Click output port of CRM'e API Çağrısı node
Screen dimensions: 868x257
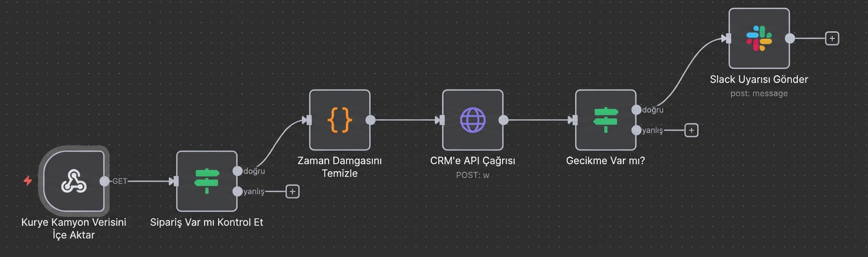click(503, 120)
